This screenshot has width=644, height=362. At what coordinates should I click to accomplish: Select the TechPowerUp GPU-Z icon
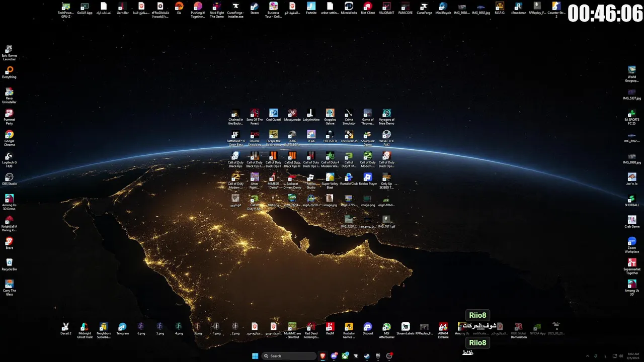coord(66,10)
